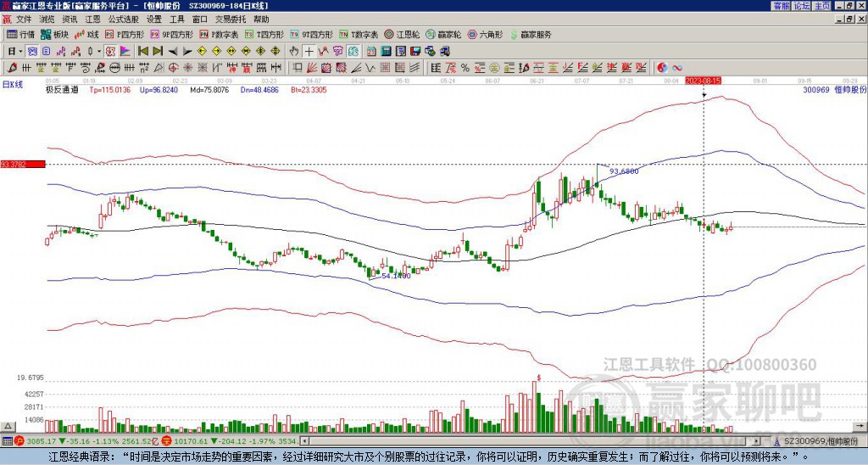Open the T四方形 tool

click(264, 34)
